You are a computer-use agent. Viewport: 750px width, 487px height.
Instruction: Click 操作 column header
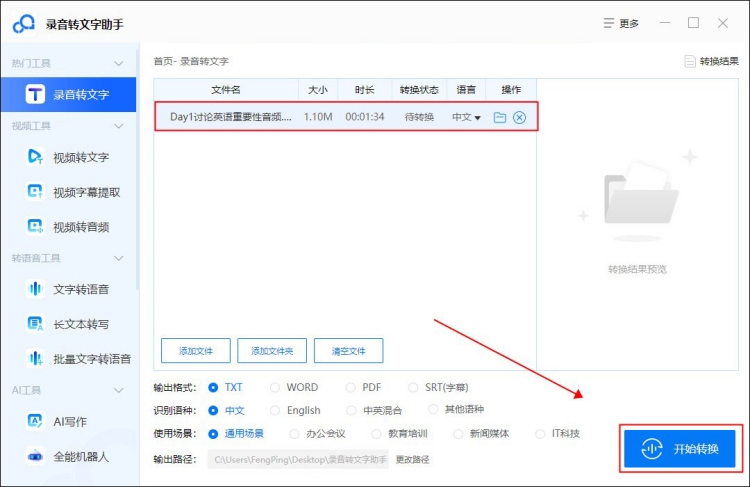pos(511,90)
